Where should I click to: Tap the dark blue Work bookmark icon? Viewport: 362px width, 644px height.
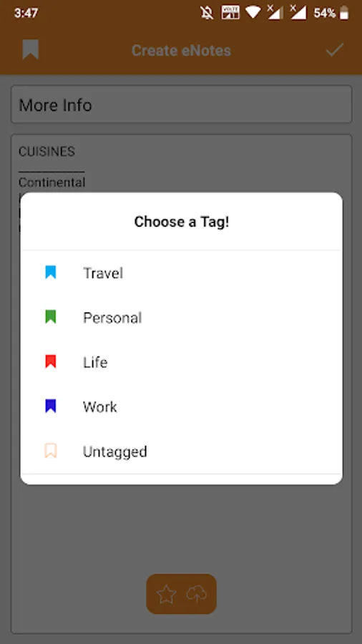click(x=51, y=406)
